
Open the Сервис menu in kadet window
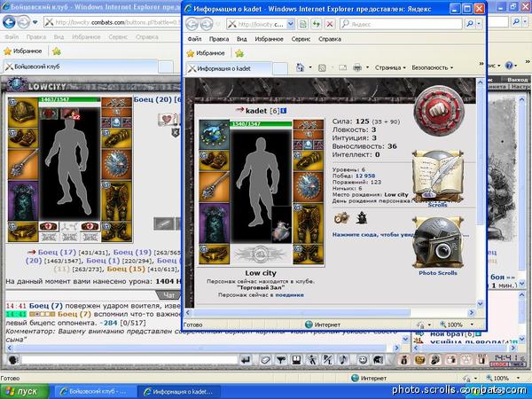tap(301, 39)
